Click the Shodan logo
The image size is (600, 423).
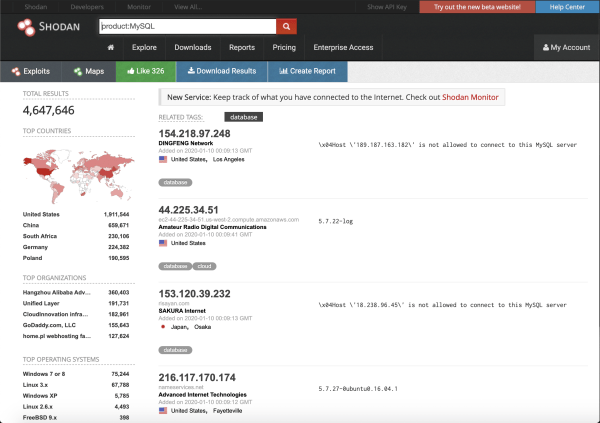click(x=49, y=27)
